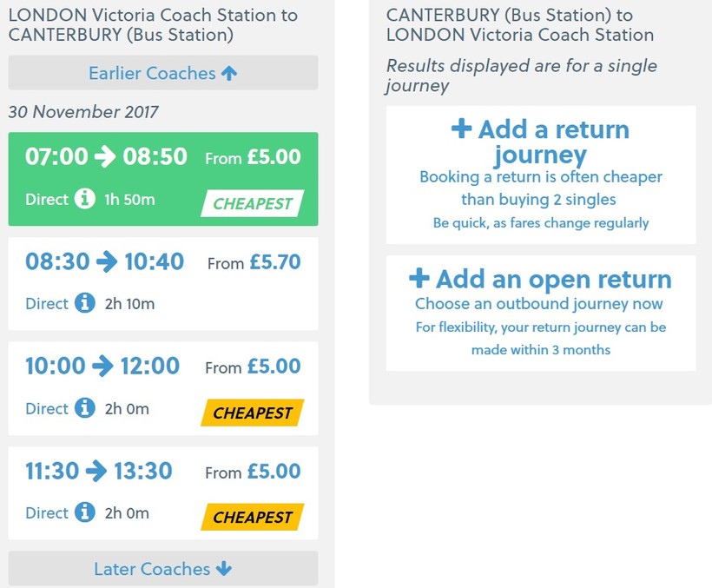Click green CHEAPEST badge on 07:00 coach
Image resolution: width=712 pixels, height=588 pixels.
(253, 205)
